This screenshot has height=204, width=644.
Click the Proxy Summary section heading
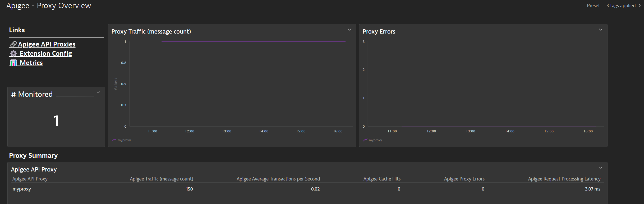33,155
